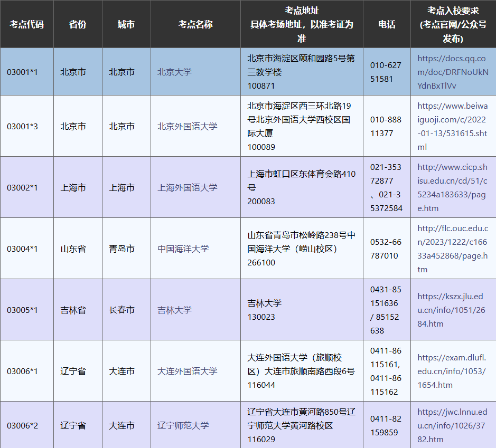Click the jwc.lnnu.edu.cn URL
This screenshot has width=496, height=448.
[452, 425]
